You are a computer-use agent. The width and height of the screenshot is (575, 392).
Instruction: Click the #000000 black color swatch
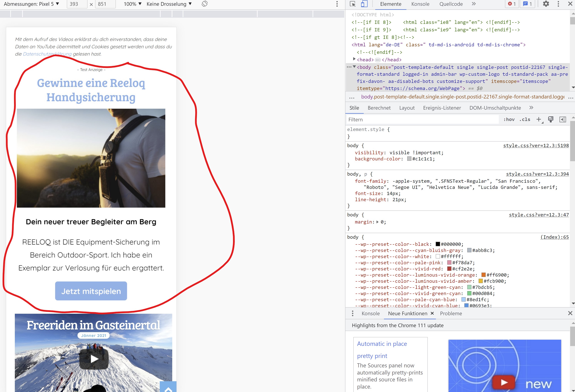pyautogui.click(x=438, y=244)
